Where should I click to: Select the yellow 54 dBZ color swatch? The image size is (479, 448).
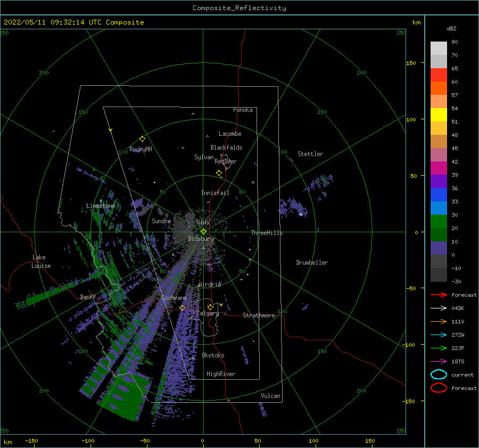pyautogui.click(x=439, y=115)
